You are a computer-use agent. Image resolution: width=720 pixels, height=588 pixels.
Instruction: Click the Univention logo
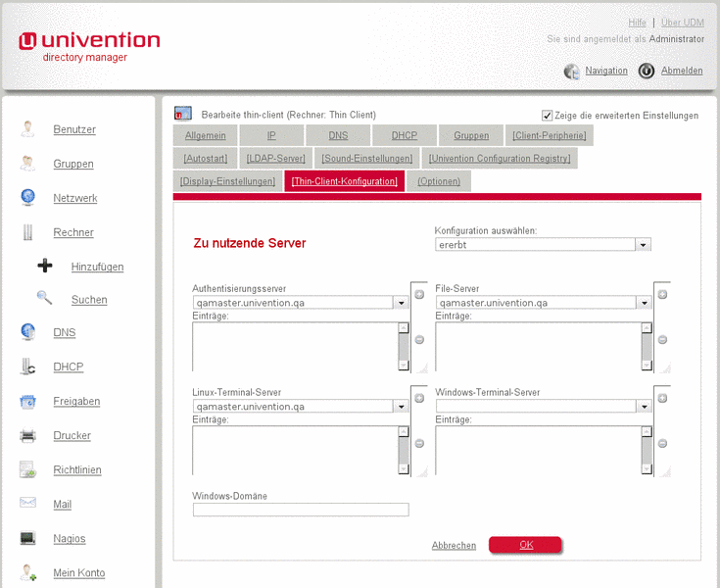click(x=89, y=47)
